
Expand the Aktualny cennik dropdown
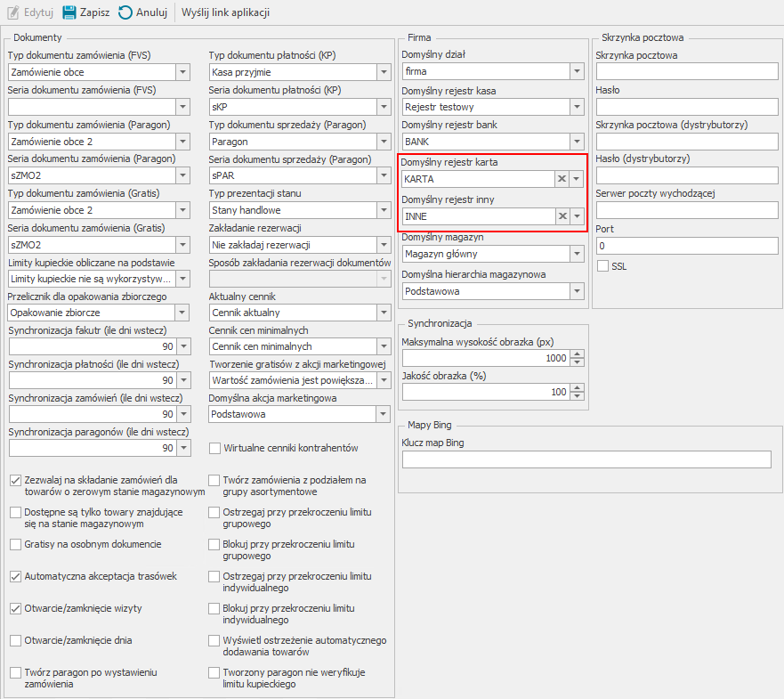[383, 313]
